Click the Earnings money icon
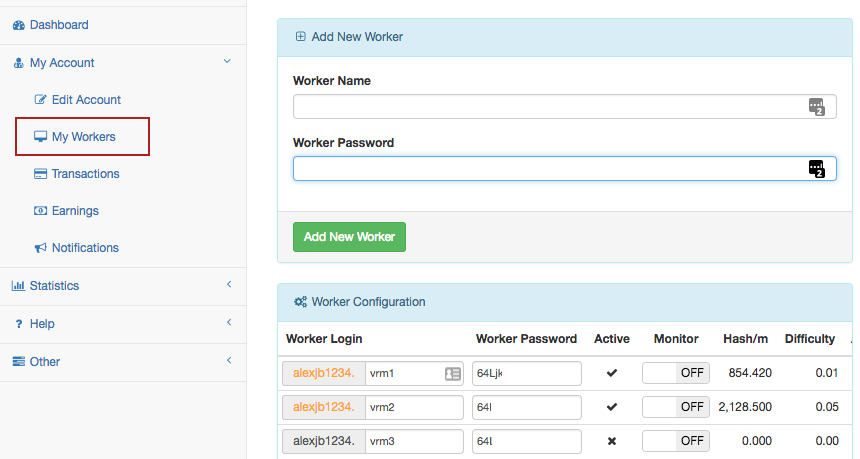Viewport: 860px width, 459px height. [41, 211]
